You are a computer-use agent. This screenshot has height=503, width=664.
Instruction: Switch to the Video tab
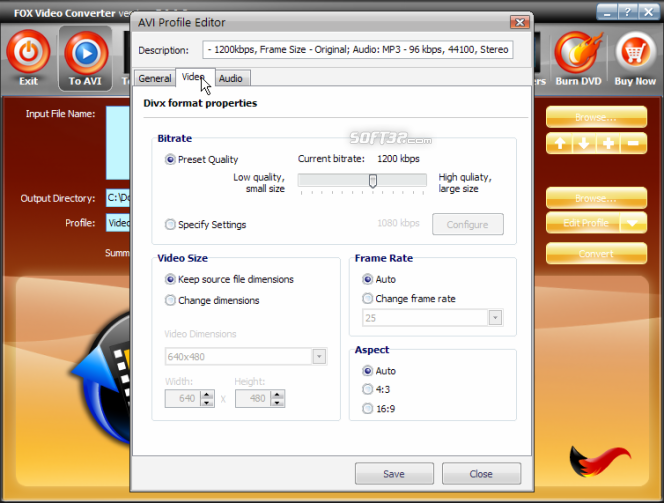[x=194, y=77]
